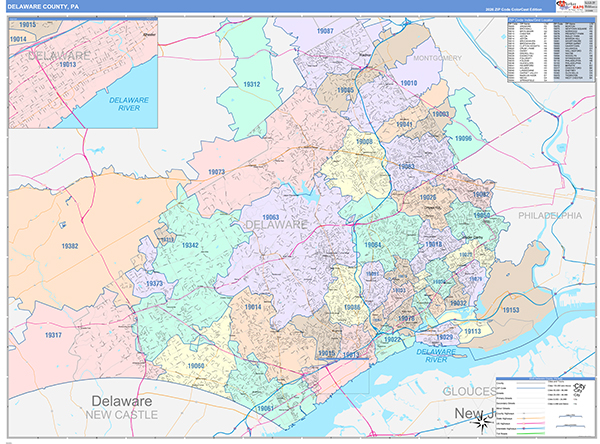Screen dimensions: 600x444
Task: Click the ZIP Code ColorCast Edition subtitle
Action: [513, 9]
